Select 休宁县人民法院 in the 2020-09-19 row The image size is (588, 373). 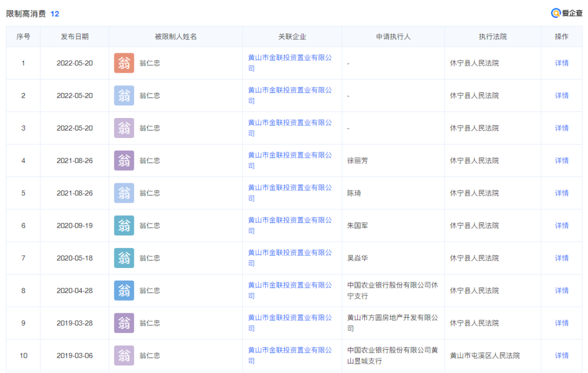474,226
